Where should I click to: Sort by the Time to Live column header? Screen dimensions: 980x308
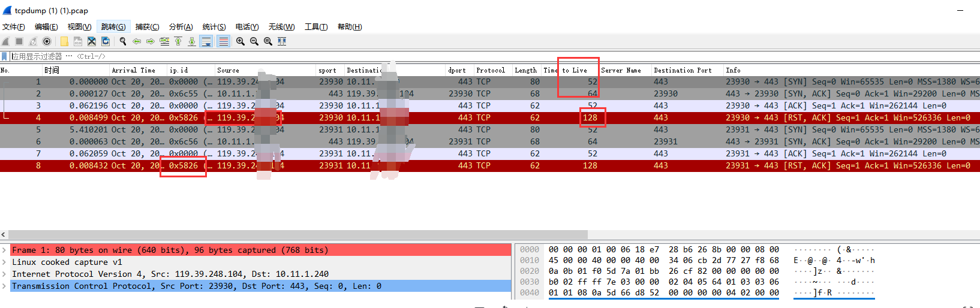point(565,70)
